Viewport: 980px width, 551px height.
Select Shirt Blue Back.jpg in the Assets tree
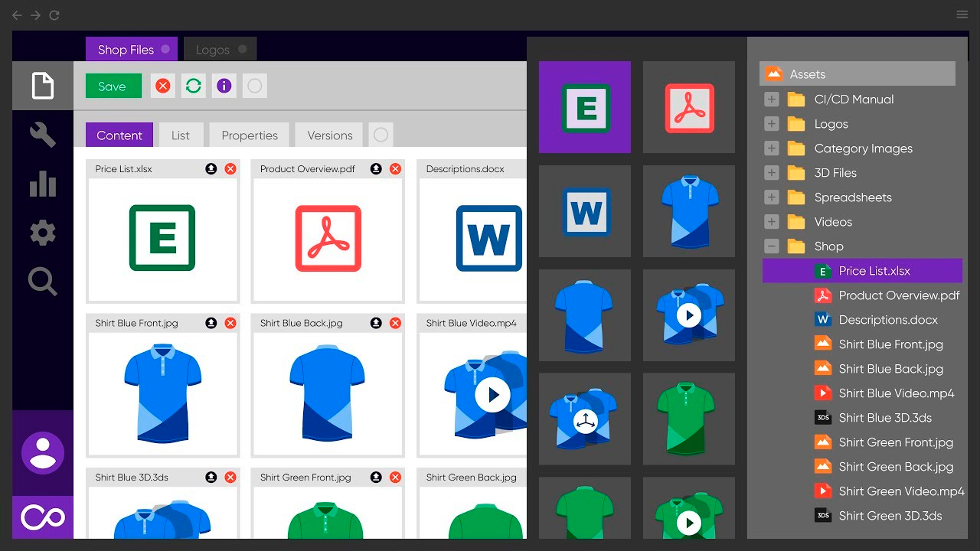click(x=879, y=369)
